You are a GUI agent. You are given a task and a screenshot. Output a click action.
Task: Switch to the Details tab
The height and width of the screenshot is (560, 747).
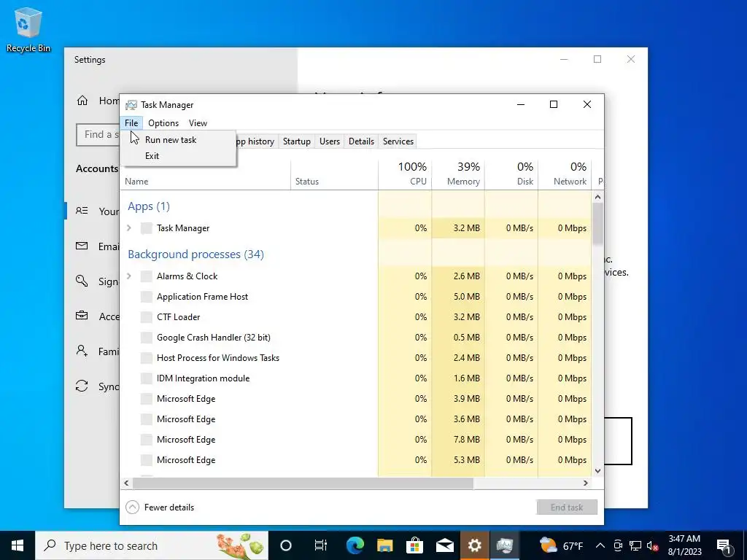click(x=361, y=141)
